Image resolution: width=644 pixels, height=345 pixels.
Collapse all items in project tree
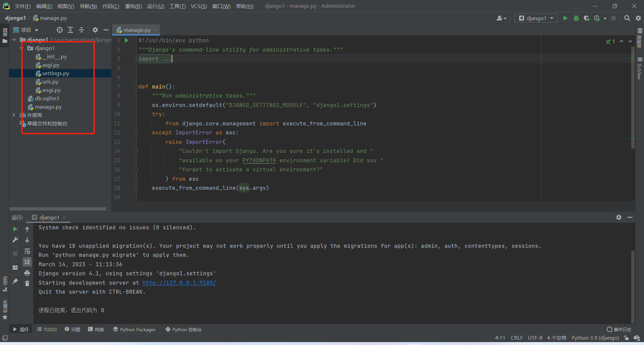point(82,30)
